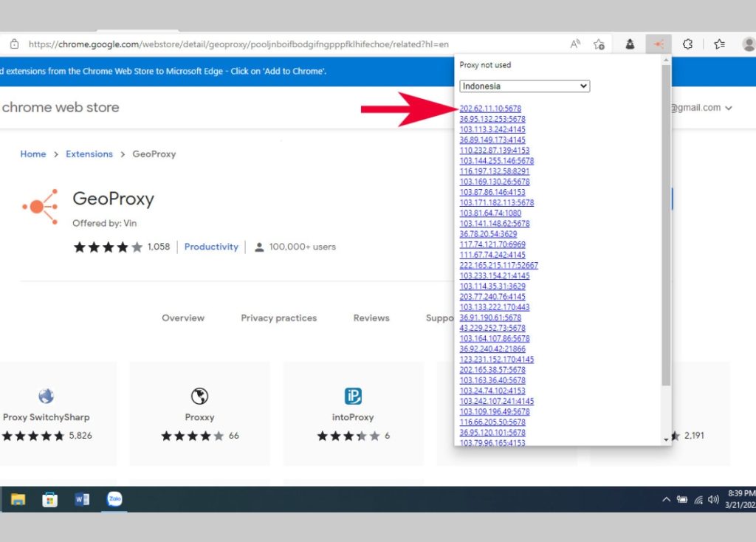Click the chrome web store title
756x542 pixels.
(x=61, y=107)
